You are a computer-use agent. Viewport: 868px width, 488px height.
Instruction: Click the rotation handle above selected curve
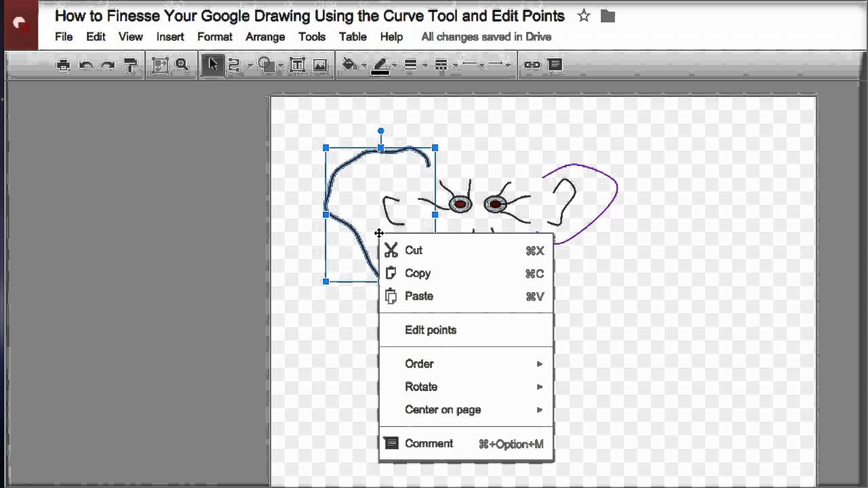(380, 131)
